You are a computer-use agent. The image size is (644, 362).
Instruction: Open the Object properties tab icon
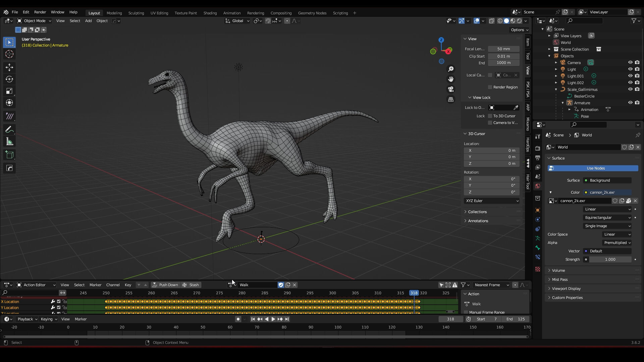538,210
